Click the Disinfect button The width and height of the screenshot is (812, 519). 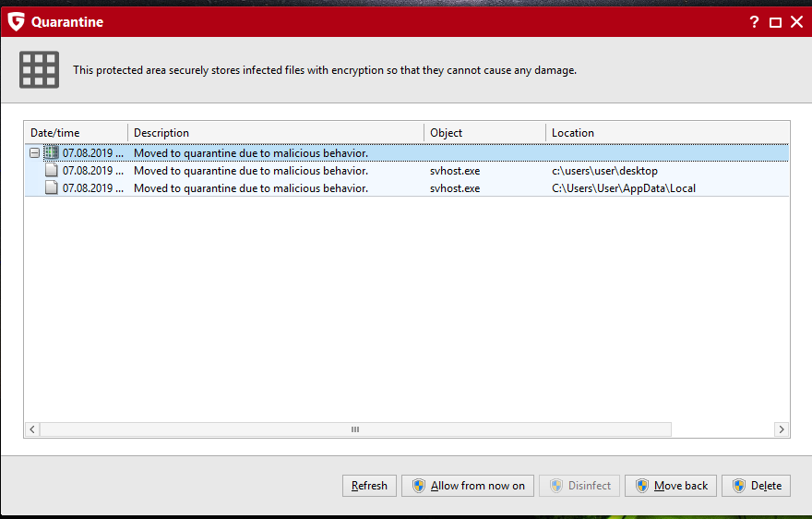pyautogui.click(x=579, y=486)
